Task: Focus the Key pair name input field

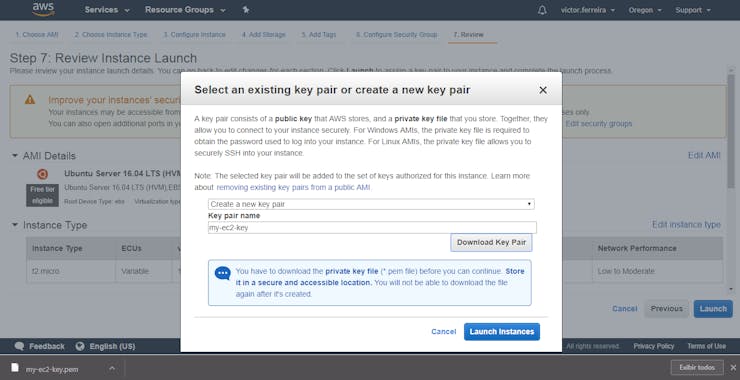Action: 372,228
